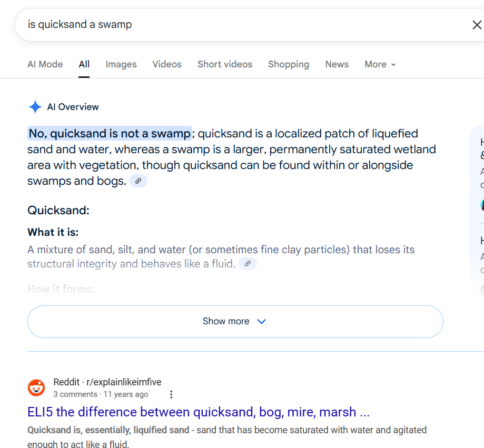Select the All results tab
This screenshot has width=484, height=448.
tap(84, 64)
